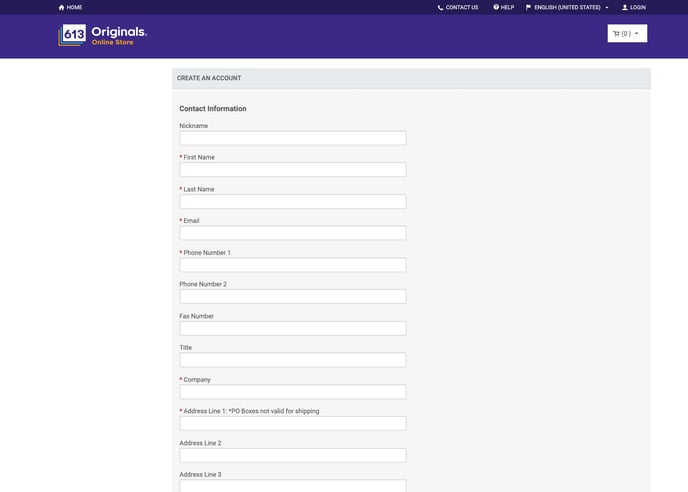Open the HELP link
688x492 pixels.
pos(507,7)
